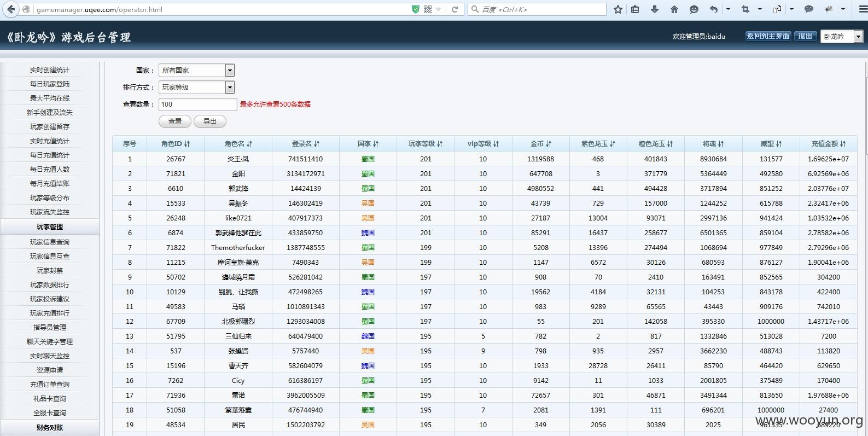Sort table by 将魂 column arrows
The width and height of the screenshot is (868, 436).
pos(721,144)
